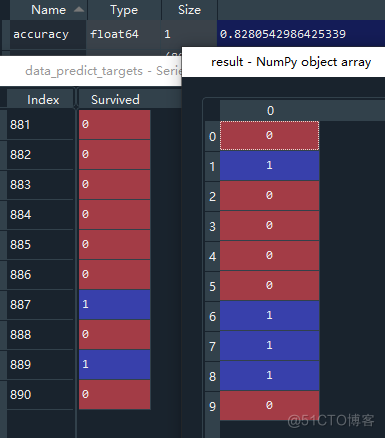
Task: Click the result - NumPy object array title
Action: 291,62
